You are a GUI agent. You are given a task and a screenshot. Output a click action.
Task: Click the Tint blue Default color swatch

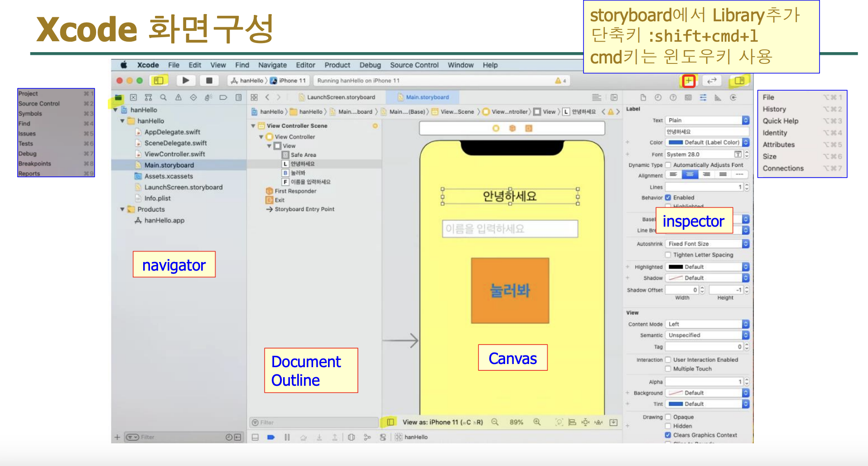pyautogui.click(x=675, y=404)
